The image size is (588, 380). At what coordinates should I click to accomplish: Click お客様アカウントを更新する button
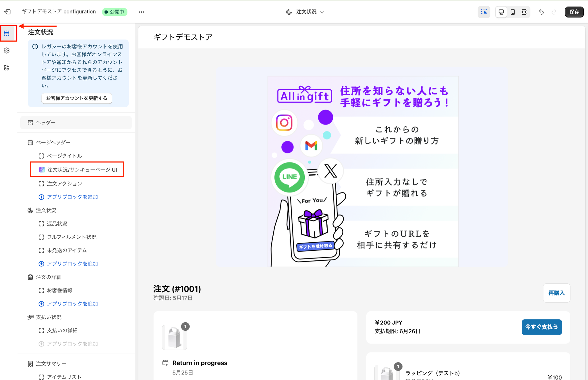coord(76,98)
